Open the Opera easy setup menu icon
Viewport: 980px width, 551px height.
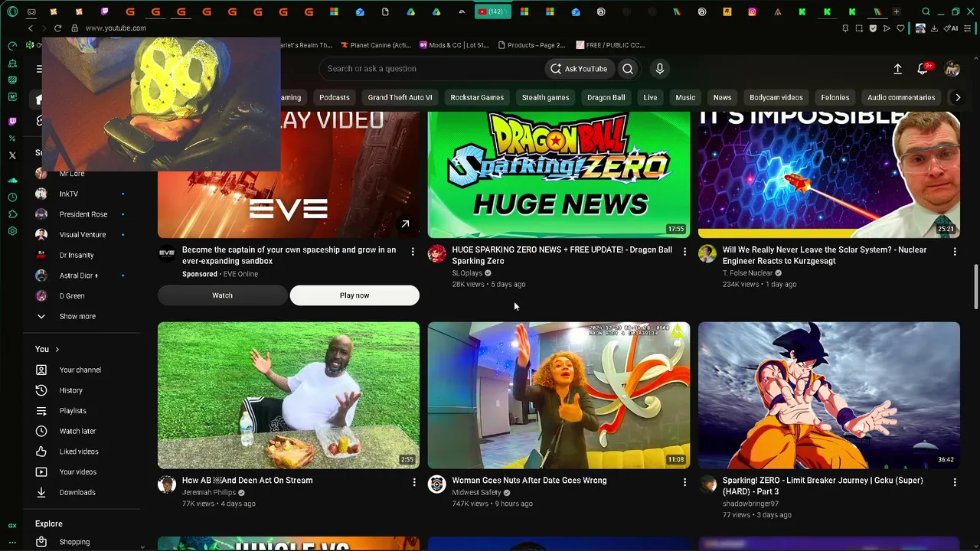[x=969, y=28]
